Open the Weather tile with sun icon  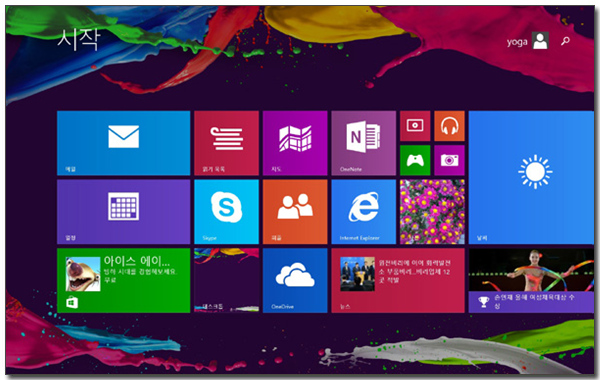click(531, 178)
